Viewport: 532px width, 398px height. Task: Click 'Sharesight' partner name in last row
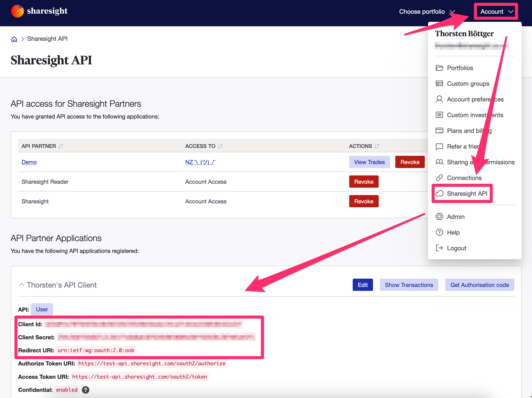tap(35, 201)
